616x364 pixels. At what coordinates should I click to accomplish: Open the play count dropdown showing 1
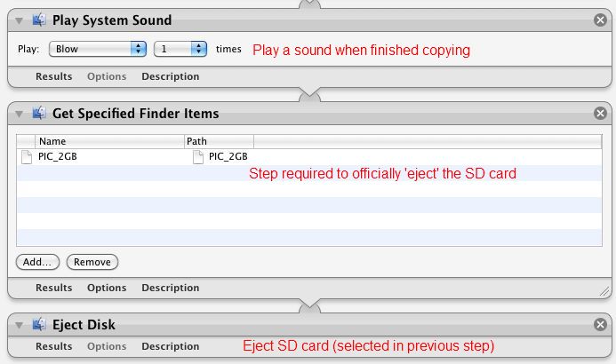(180, 49)
